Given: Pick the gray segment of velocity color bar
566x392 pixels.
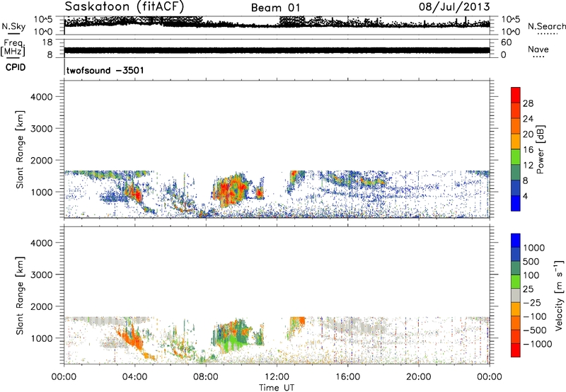Looking at the screenshot, I should pos(516,295).
